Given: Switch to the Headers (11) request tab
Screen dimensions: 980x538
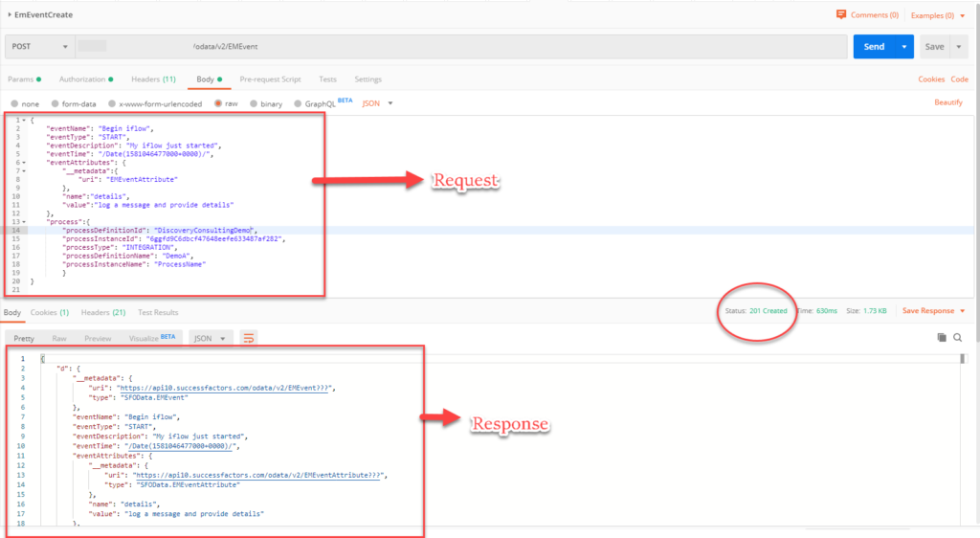Looking at the screenshot, I should tap(153, 79).
